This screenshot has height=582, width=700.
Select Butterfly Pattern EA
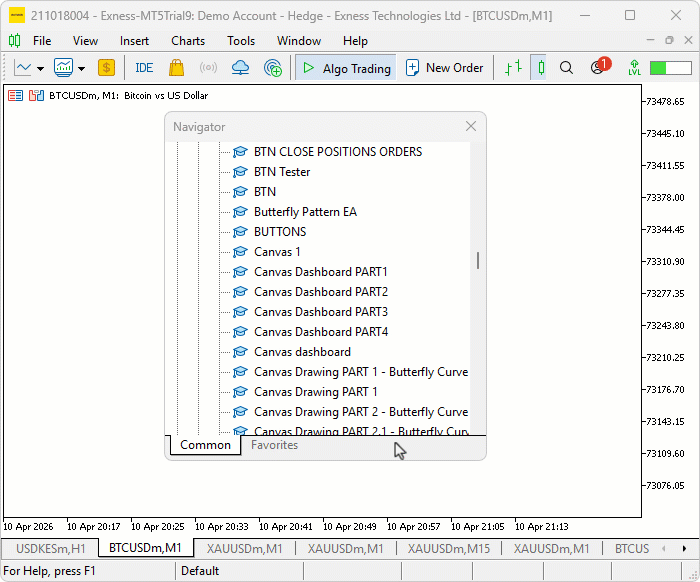coord(305,212)
